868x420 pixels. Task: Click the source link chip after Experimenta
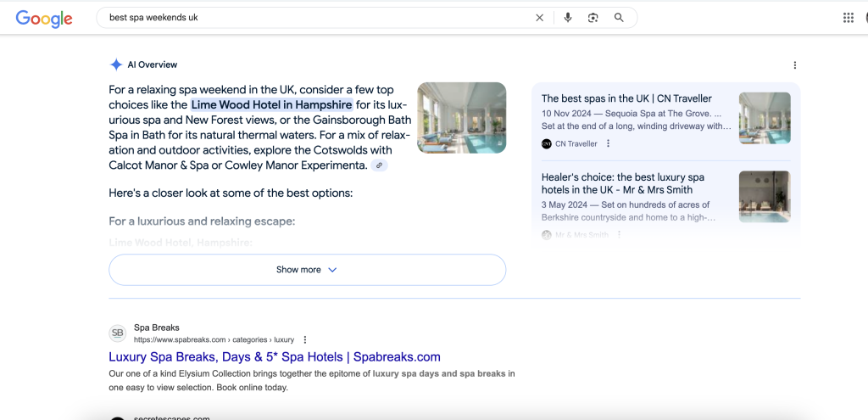pyautogui.click(x=379, y=165)
